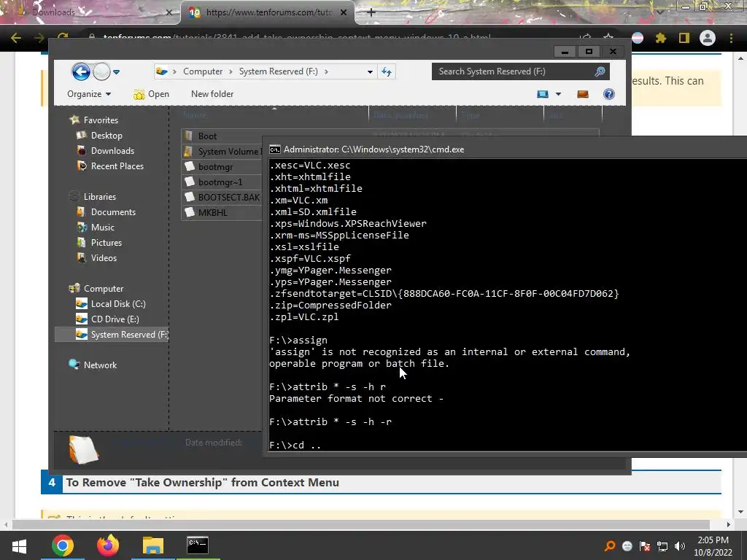Open Desktop in Favorites
The image size is (747, 560).
[x=99, y=135]
